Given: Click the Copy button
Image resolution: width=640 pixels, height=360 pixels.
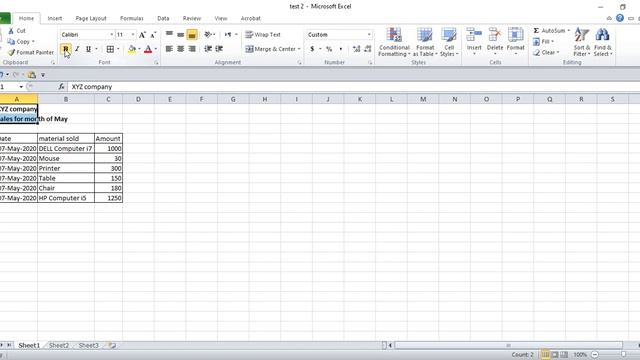Looking at the screenshot, I should 20,42.
